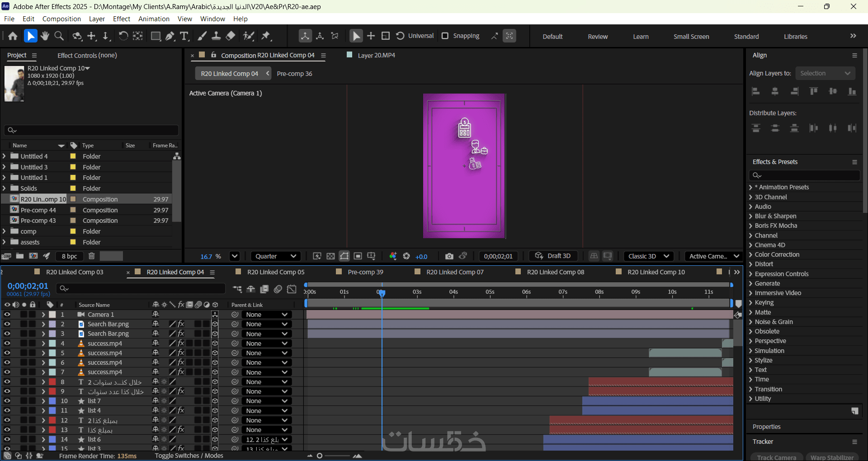
Task: Select the Pen tool
Action: click(170, 36)
